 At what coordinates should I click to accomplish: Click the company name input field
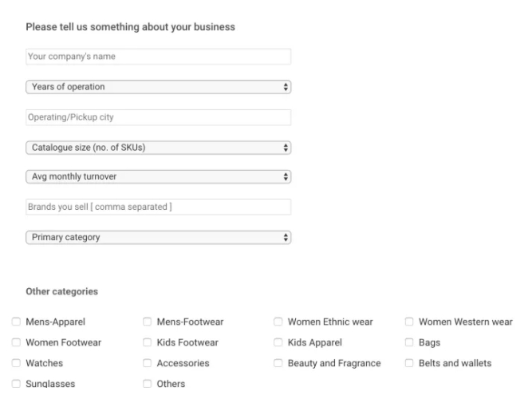point(158,57)
